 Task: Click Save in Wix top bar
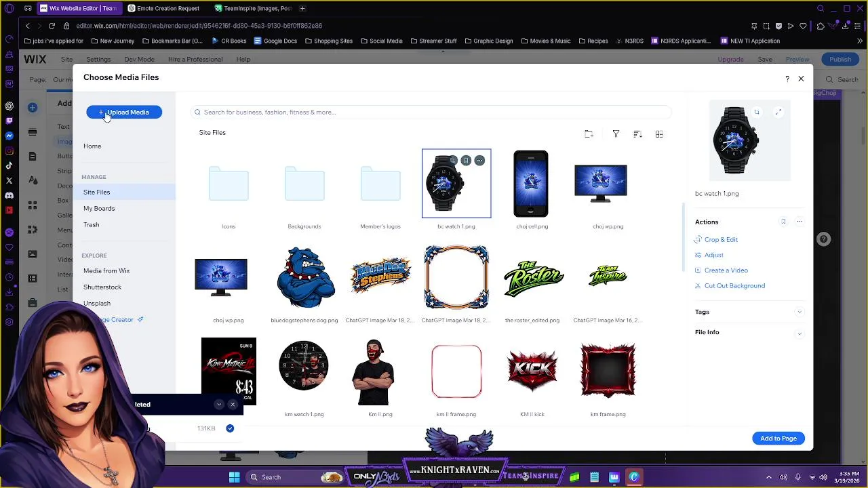point(765,60)
